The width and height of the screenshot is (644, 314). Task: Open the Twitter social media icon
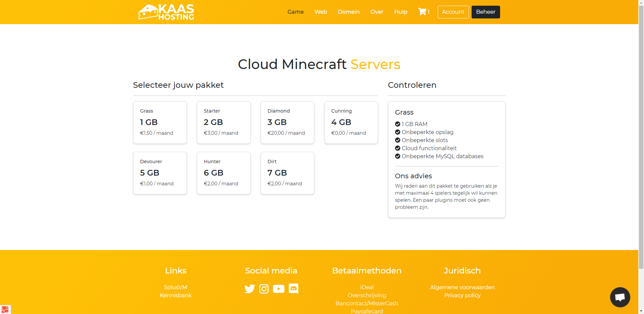(x=250, y=289)
